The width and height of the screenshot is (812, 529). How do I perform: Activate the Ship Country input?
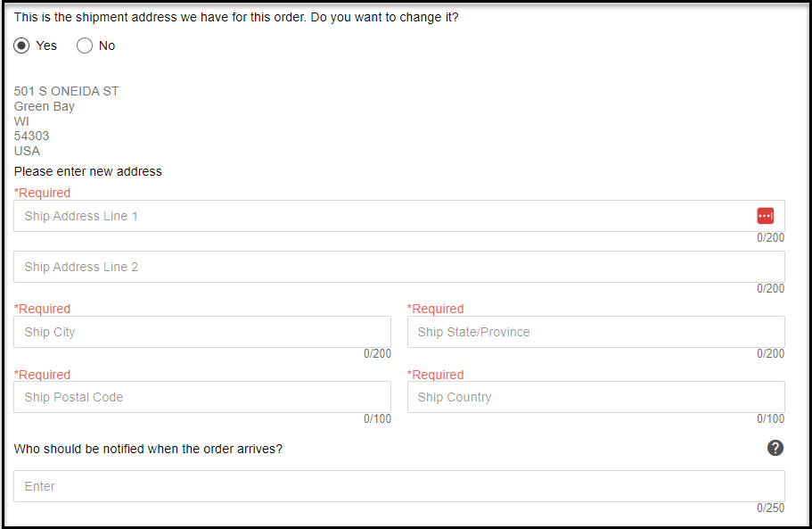(595, 397)
